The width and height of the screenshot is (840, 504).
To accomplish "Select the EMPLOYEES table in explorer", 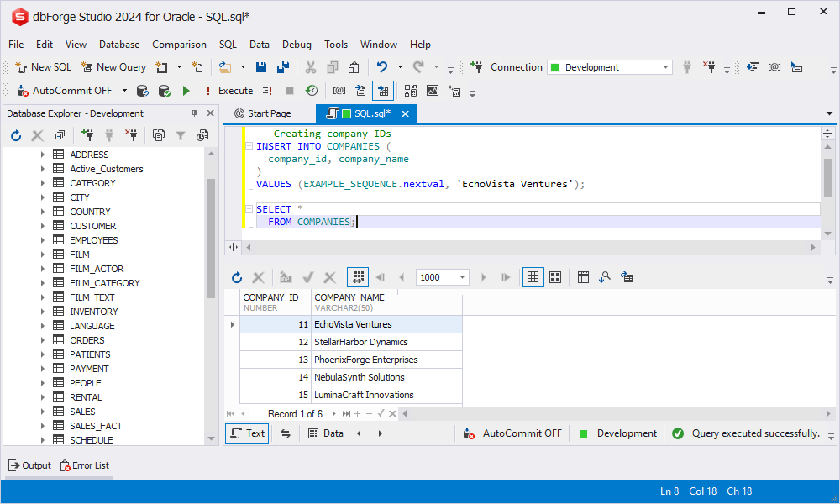I will (94, 240).
